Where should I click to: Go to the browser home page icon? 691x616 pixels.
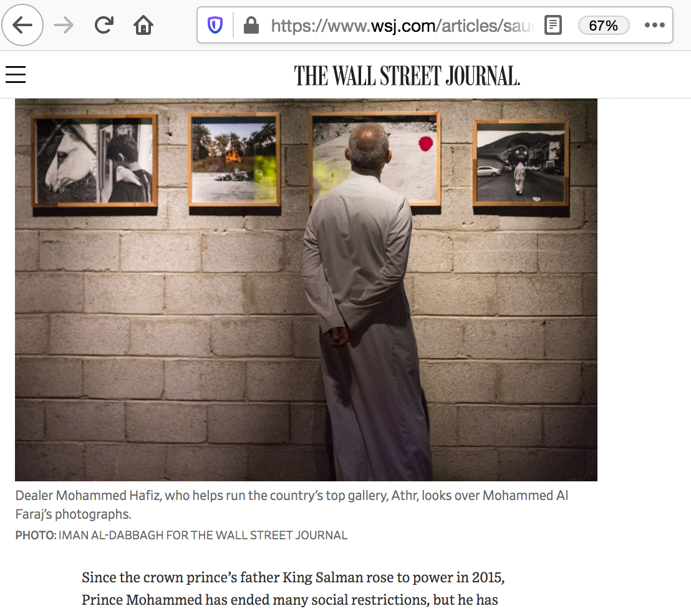(143, 25)
